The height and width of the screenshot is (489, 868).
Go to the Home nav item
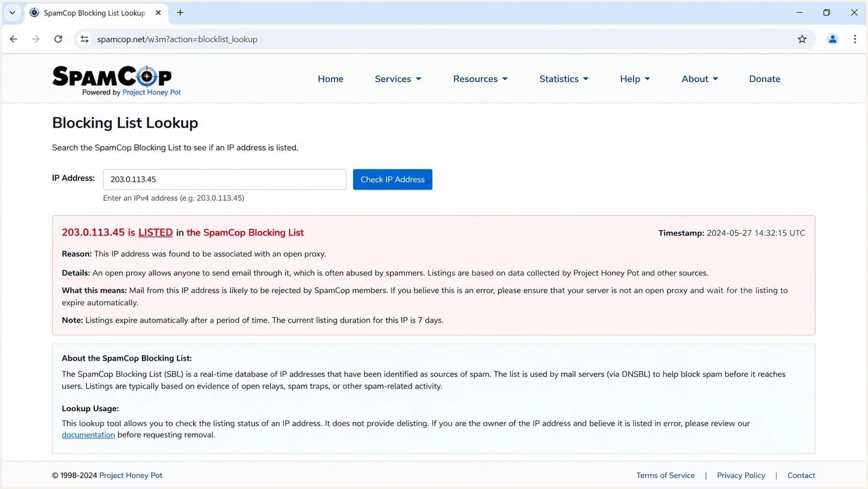[330, 79]
